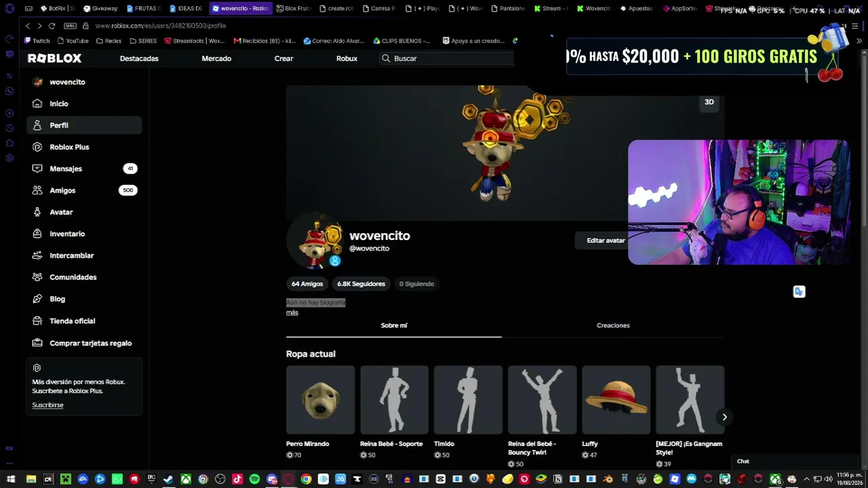Open WhatsApp in the Opera sidebar
The image size is (868, 488).
9,91
